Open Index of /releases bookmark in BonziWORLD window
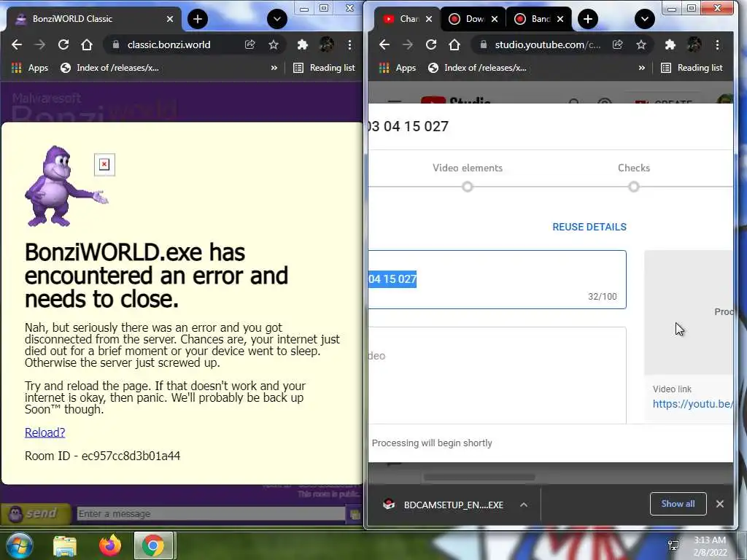The width and height of the screenshot is (747, 560). (x=109, y=68)
